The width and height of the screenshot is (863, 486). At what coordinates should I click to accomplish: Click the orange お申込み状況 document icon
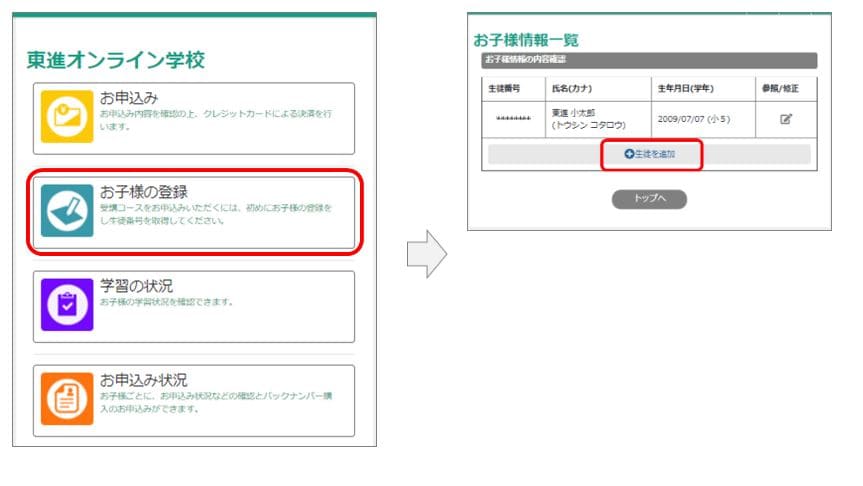coord(67,398)
